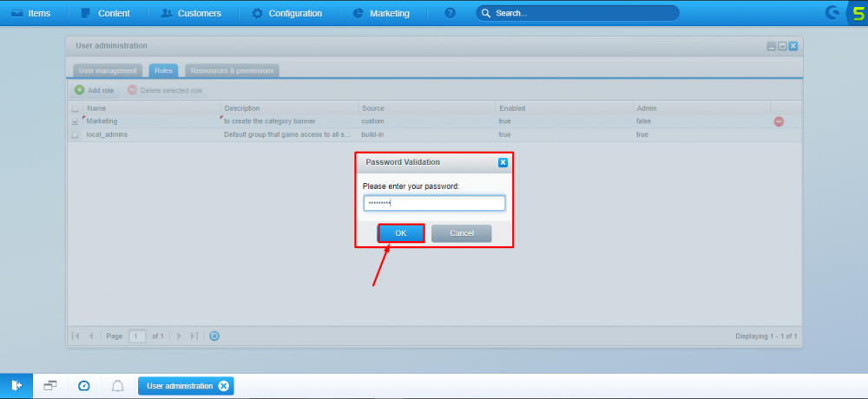
Task: Sort by the Name column header
Action: pyautogui.click(x=152, y=108)
